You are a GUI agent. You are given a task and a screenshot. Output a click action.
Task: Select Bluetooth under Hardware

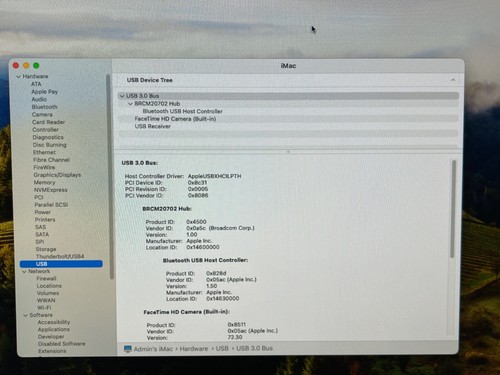[44, 107]
